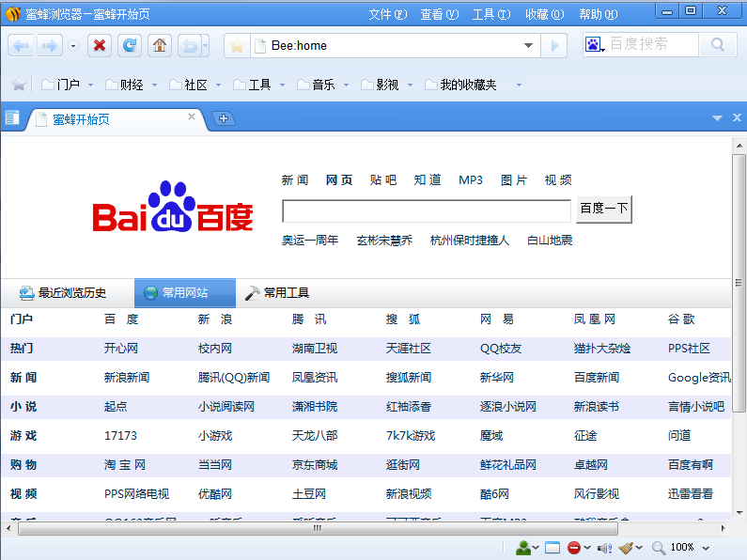
Task: Mute sound using the status bar speaker icon
Action: click(x=604, y=547)
